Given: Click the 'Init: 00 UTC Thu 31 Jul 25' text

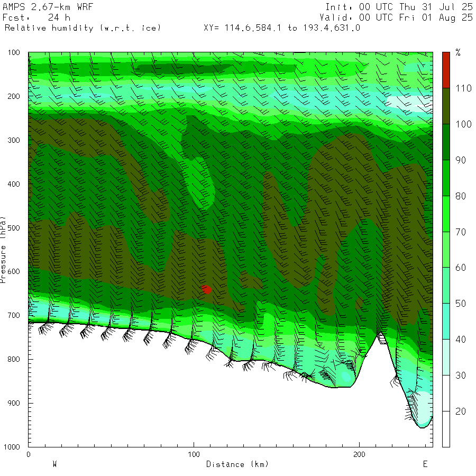Looking at the screenshot, I should (399, 7).
